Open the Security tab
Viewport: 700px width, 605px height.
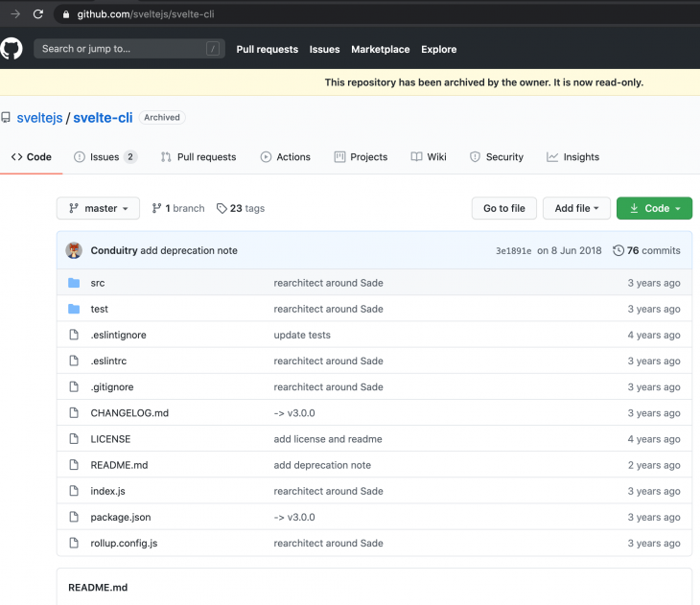(x=497, y=157)
